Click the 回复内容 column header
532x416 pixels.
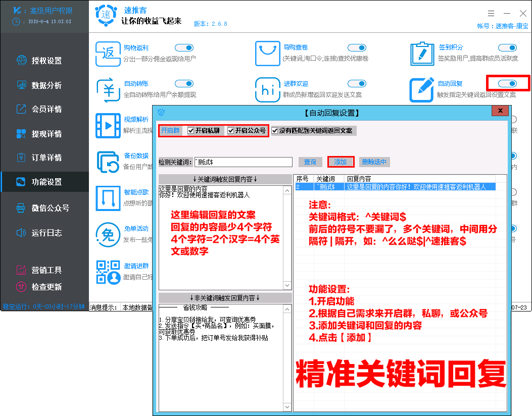click(x=359, y=179)
